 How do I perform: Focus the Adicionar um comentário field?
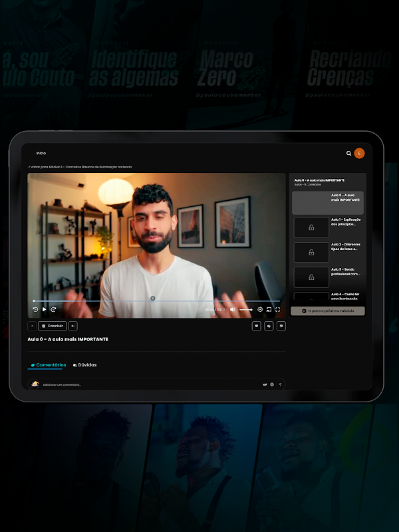(x=156, y=384)
